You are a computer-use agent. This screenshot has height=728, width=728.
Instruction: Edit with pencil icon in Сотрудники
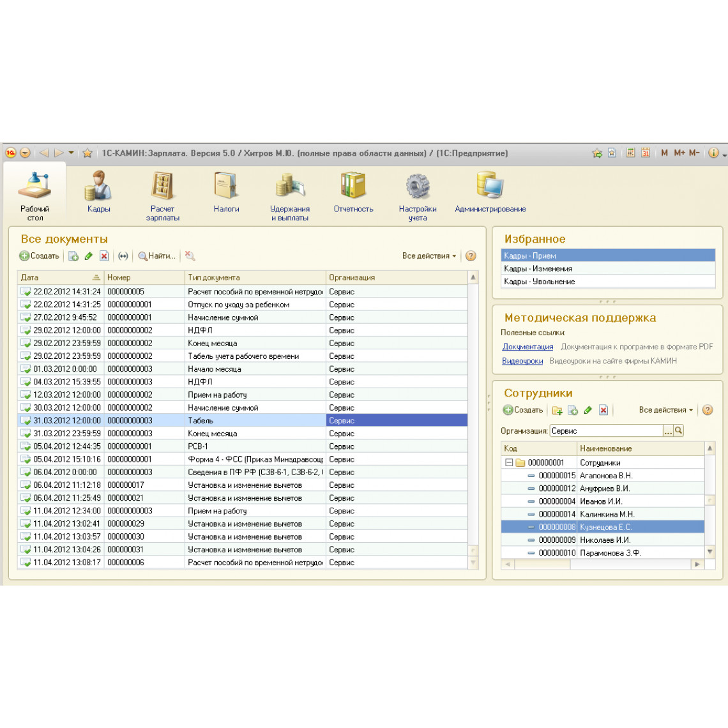588,410
